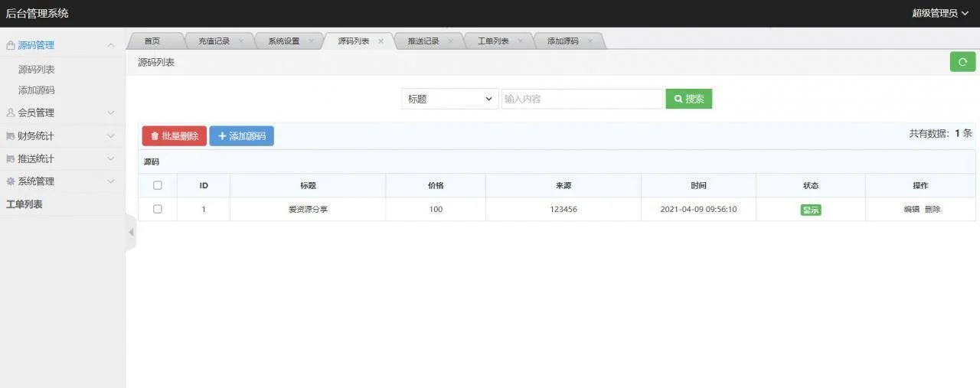Open the 标题 search field dropdown
This screenshot has height=388, width=980.
coord(449,99)
